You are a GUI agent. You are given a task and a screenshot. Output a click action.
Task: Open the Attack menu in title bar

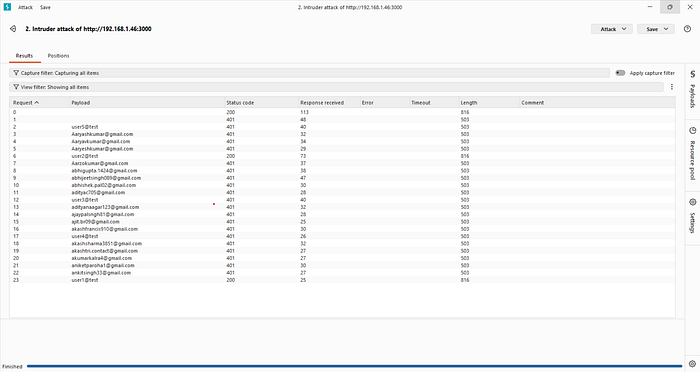[x=25, y=8]
